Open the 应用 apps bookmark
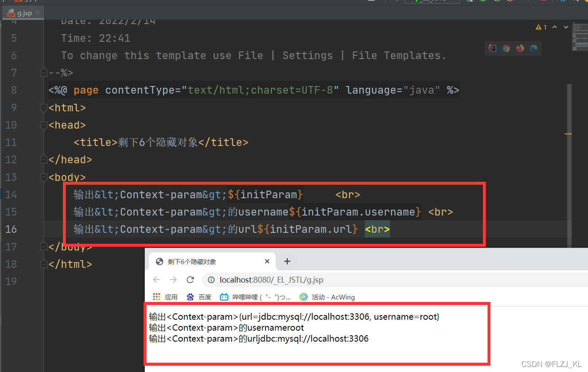Image resolution: width=588 pixels, height=372 pixels. coord(165,297)
